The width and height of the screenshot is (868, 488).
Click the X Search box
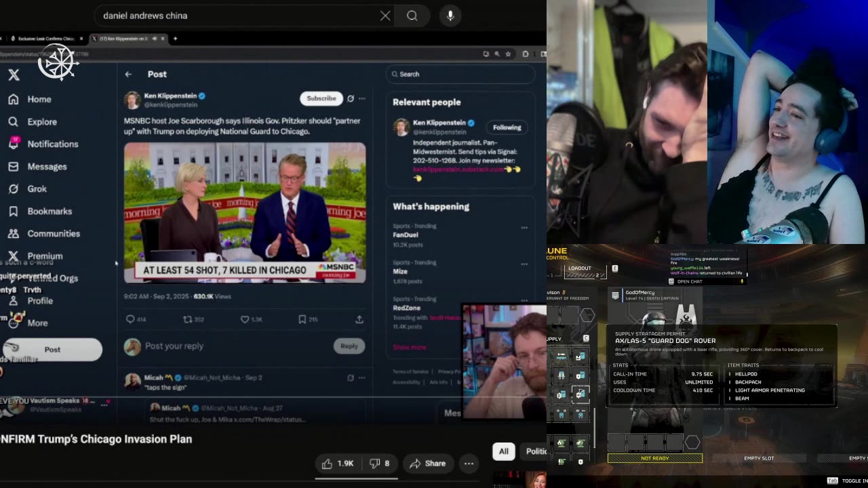click(x=460, y=75)
